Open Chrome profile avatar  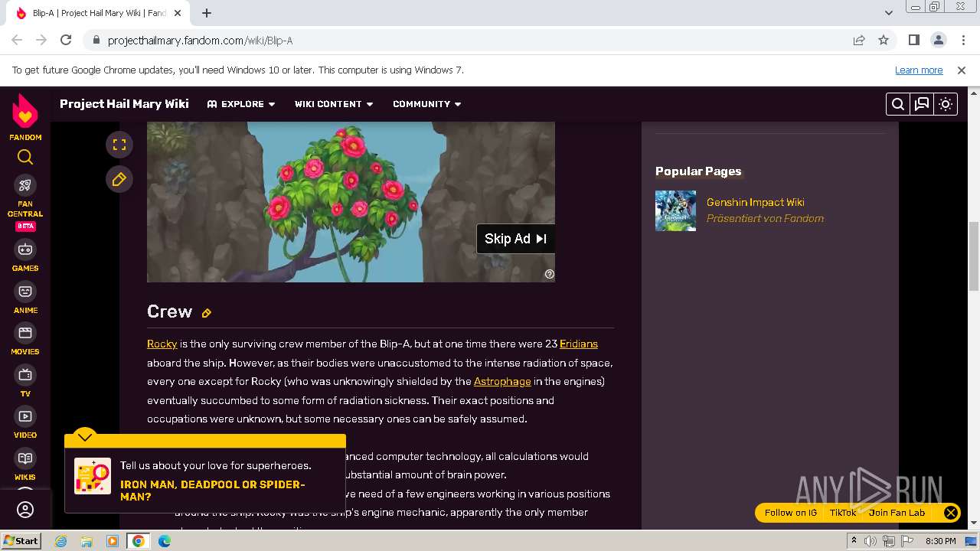click(x=938, y=41)
